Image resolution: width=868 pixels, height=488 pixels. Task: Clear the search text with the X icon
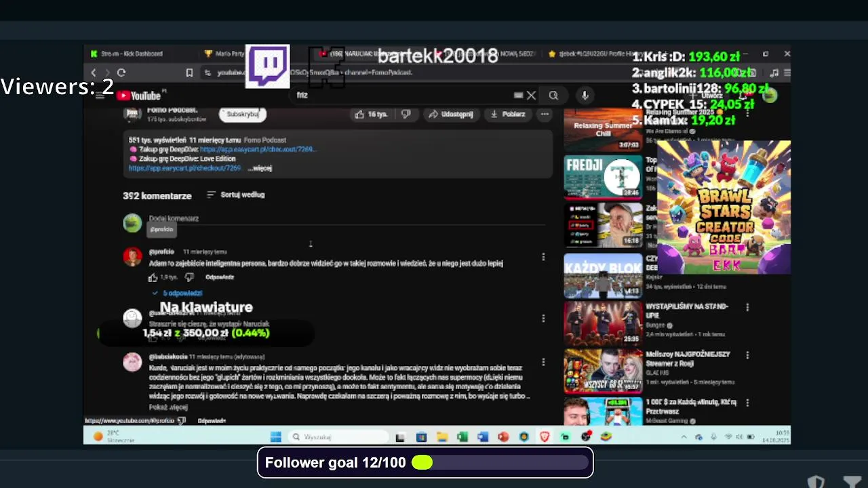pos(531,96)
